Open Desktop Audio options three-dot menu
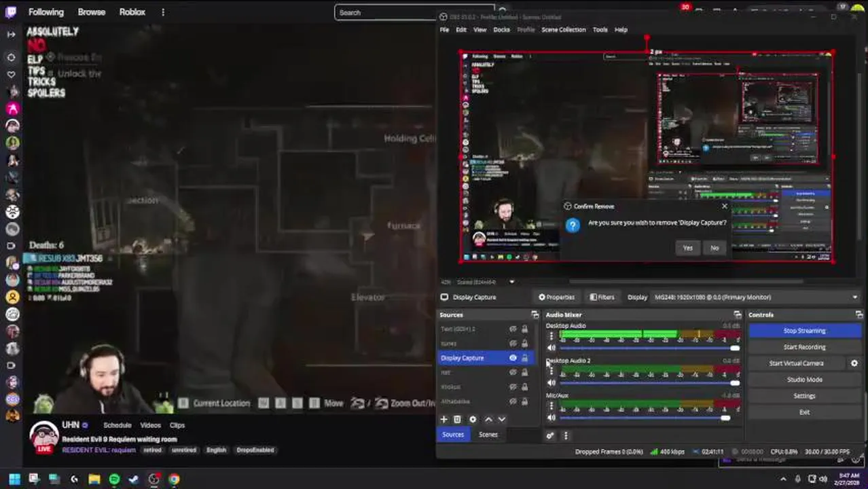Viewport: 868px width, 489px height. [551, 336]
